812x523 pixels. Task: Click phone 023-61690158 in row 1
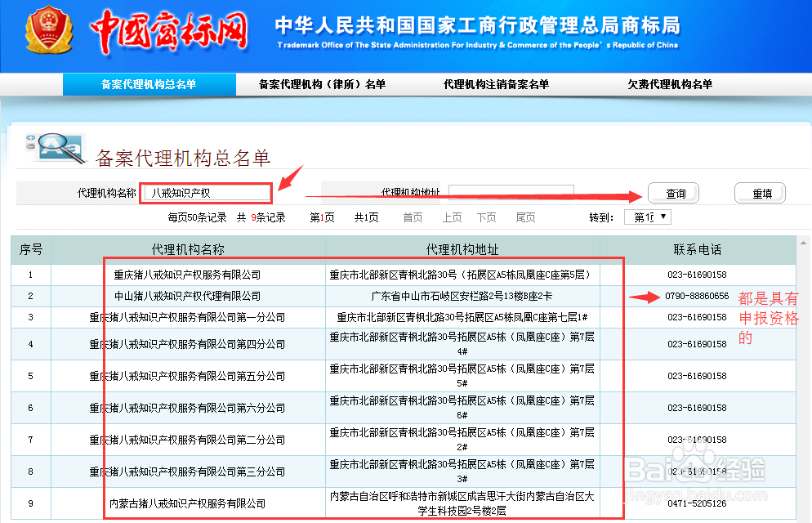tap(697, 275)
